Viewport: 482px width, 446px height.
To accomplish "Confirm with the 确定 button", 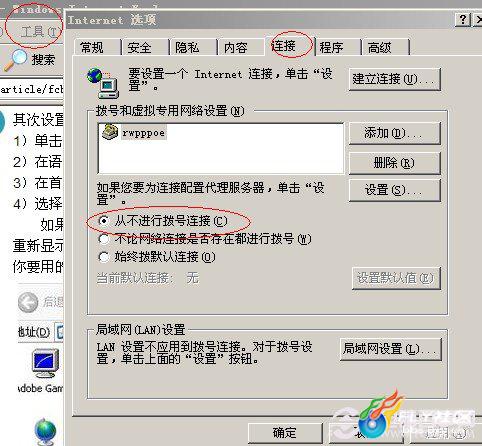I will pos(285,433).
